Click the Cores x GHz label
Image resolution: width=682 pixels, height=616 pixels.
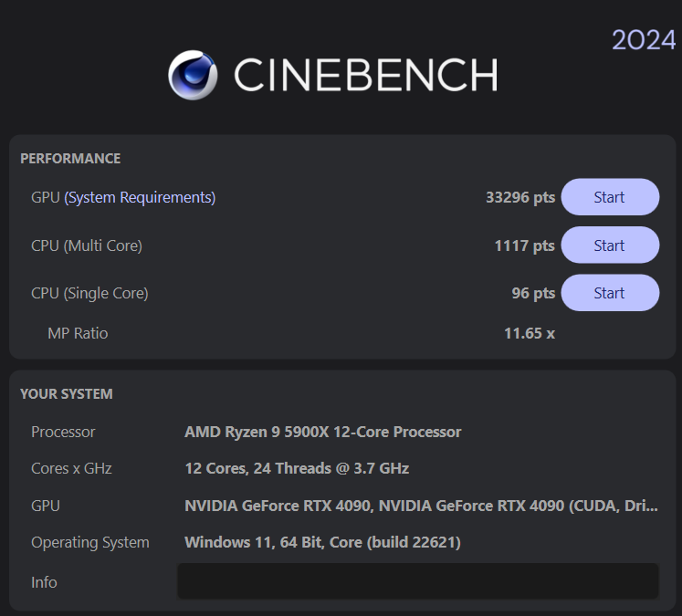[71, 468]
